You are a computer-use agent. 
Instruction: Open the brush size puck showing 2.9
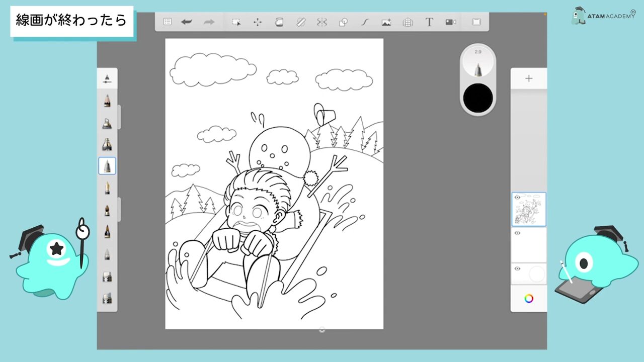click(478, 63)
